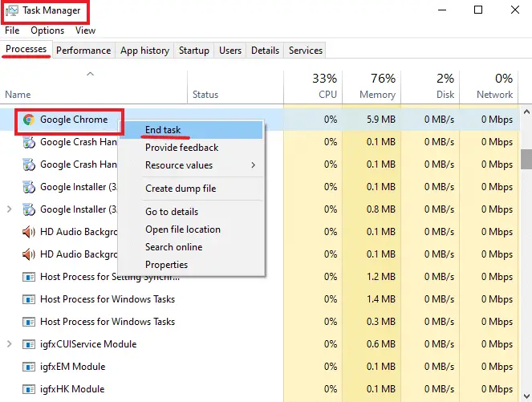Click the igfxHK Module icon

pos(29,389)
